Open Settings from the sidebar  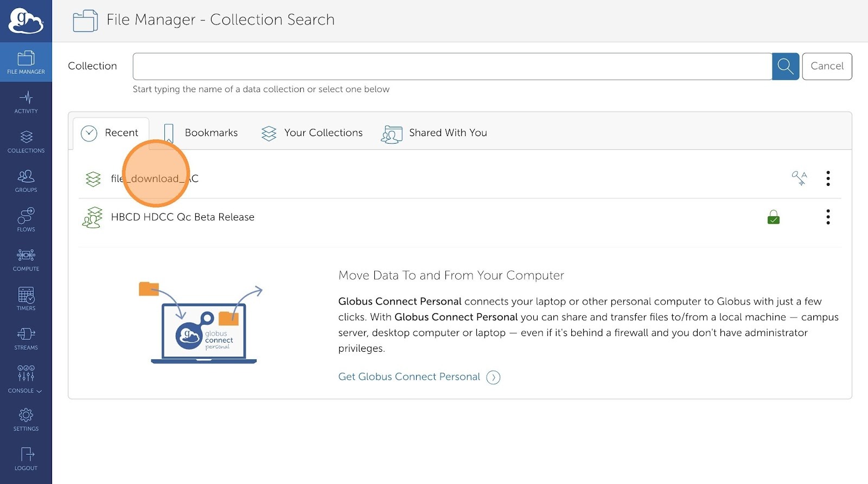26,420
